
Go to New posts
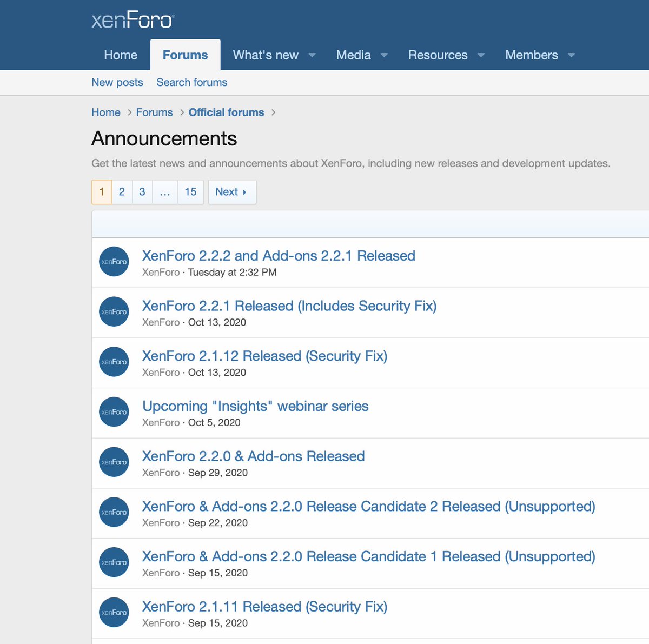117,82
